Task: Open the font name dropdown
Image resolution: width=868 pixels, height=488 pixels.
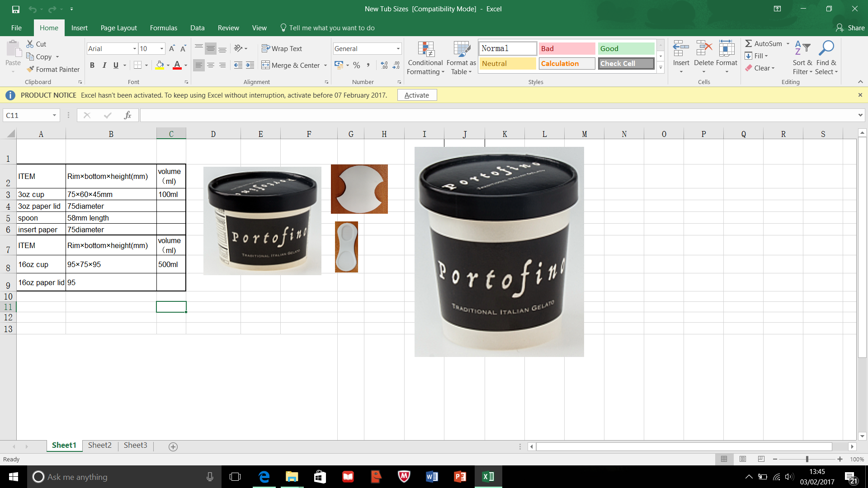Action: point(135,48)
